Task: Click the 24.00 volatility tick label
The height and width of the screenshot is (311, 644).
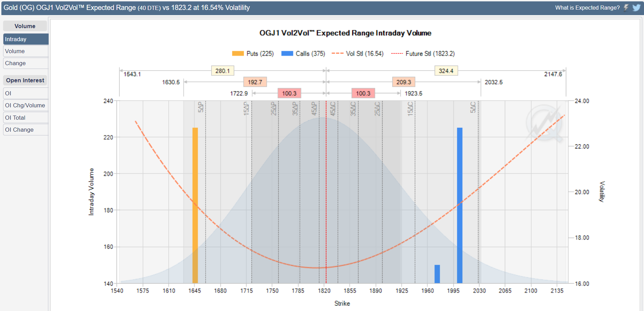Action: coord(582,101)
